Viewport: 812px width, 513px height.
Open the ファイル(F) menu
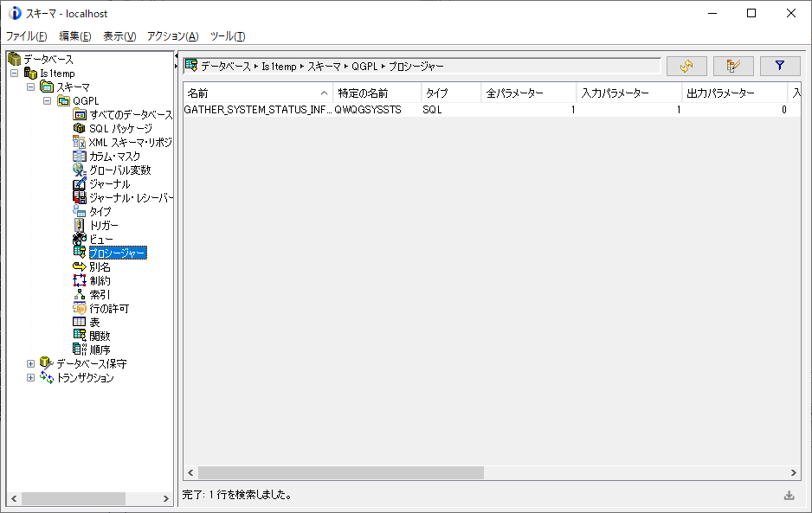tap(27, 35)
